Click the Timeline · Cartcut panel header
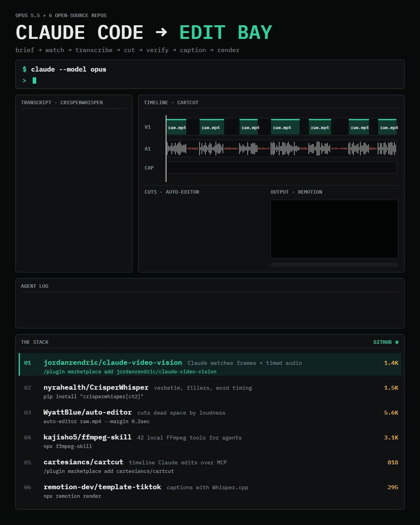The width and height of the screenshot is (420, 525). pos(171,103)
